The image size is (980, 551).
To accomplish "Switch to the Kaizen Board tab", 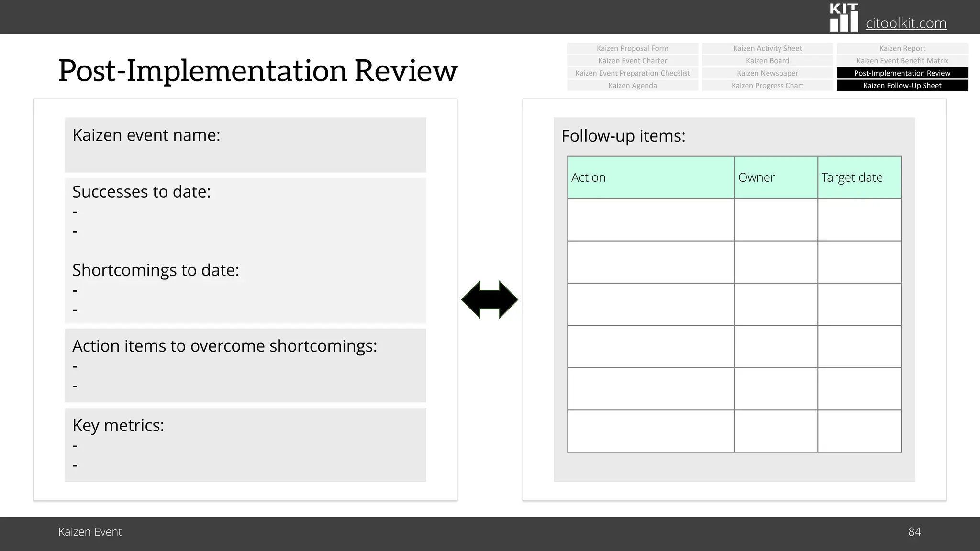I will 768,61.
